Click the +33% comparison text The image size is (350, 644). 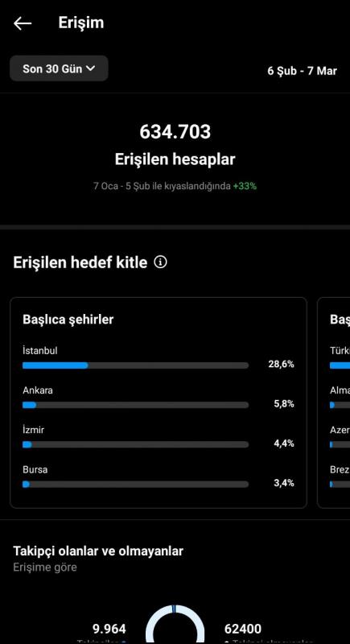point(245,186)
